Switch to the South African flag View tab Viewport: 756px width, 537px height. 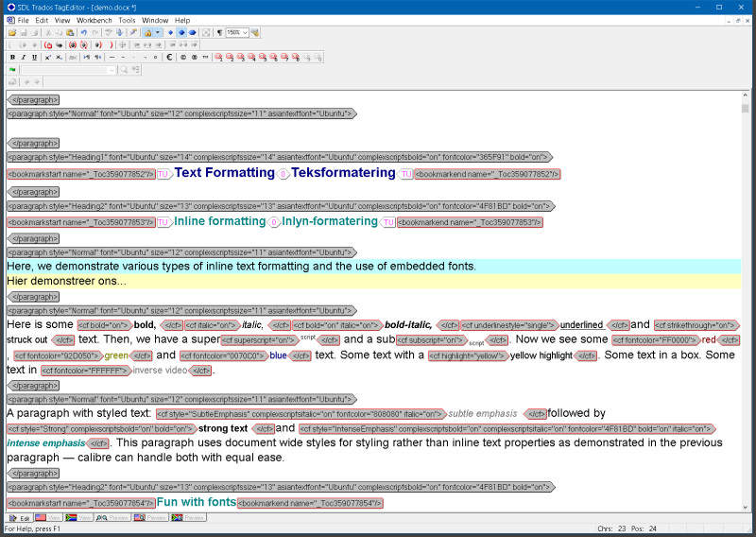[78, 518]
